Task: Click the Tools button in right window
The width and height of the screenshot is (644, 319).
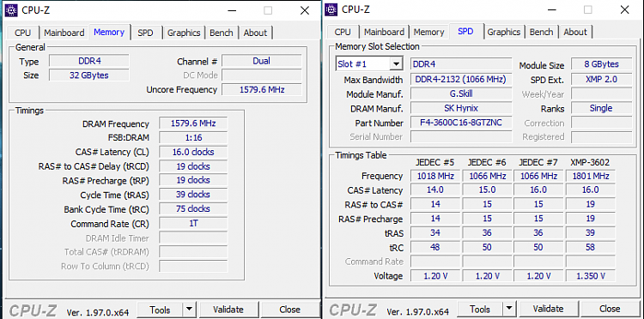Action: pos(480,309)
